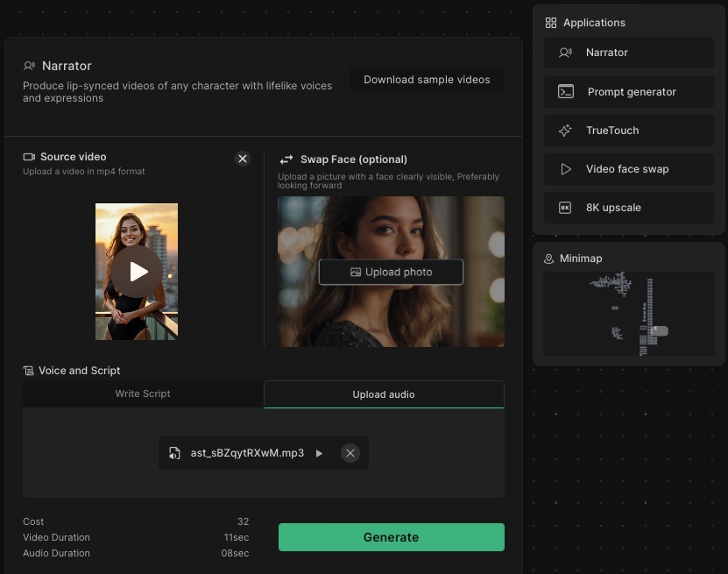Click the Narrator header icon in main panel

tap(29, 66)
